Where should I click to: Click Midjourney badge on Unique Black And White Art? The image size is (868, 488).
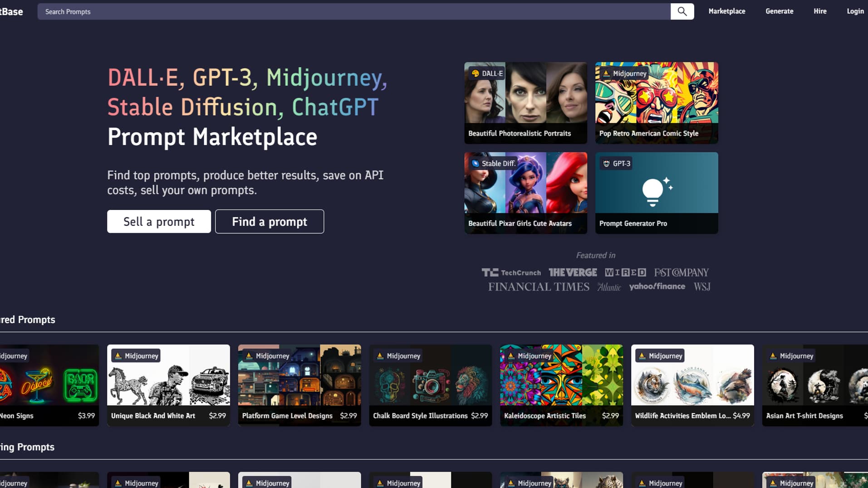coord(136,356)
